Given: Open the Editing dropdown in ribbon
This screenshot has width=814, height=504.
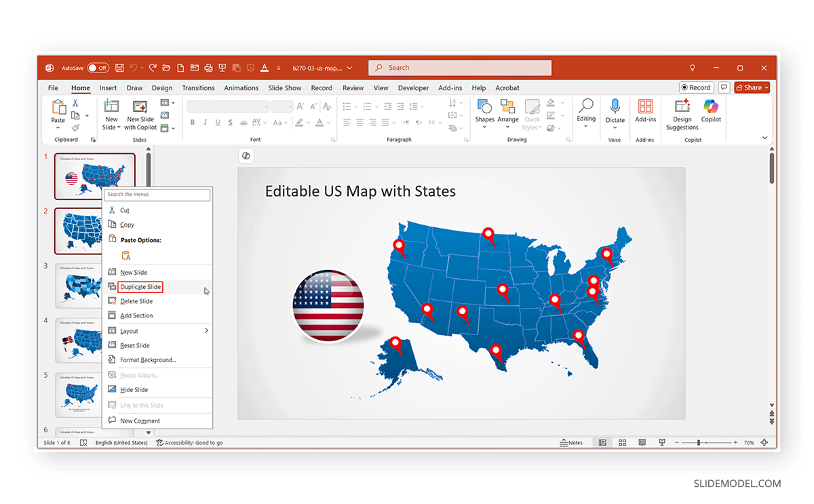Looking at the screenshot, I should pos(586,111).
